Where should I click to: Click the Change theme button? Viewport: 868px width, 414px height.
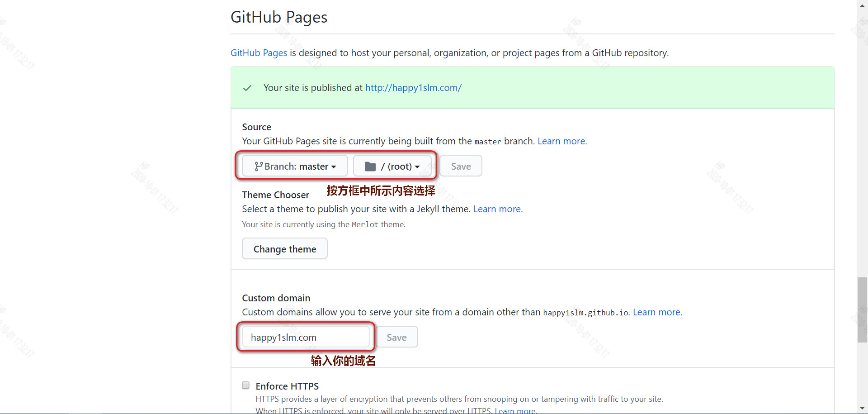pyautogui.click(x=285, y=249)
